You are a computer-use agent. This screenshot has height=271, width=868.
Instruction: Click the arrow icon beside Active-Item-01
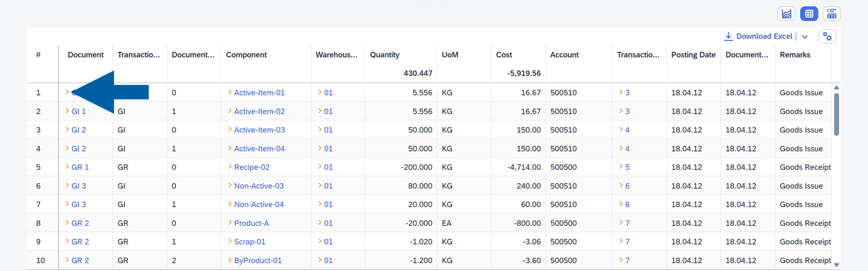[230, 93]
